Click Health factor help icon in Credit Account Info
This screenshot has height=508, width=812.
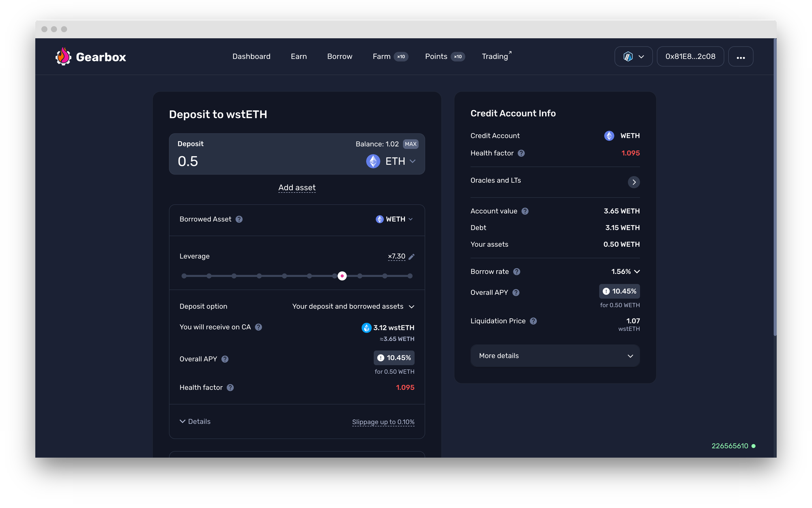521,153
